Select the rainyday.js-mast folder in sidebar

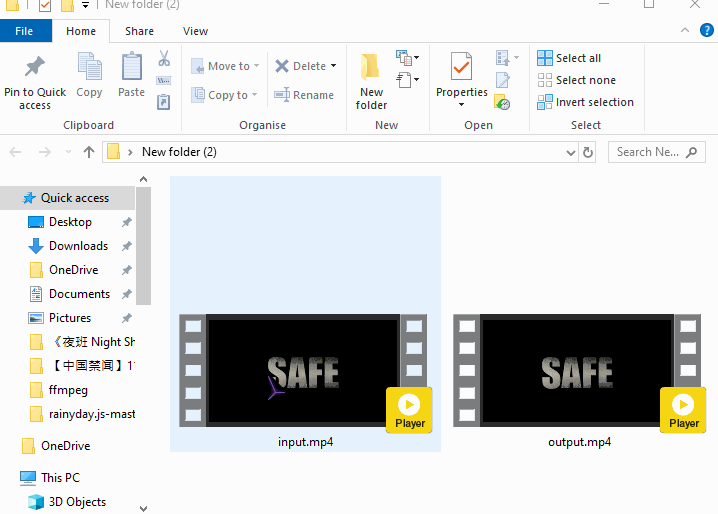tap(92, 414)
